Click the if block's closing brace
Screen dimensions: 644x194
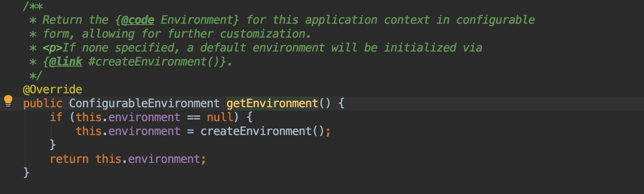click(53, 144)
